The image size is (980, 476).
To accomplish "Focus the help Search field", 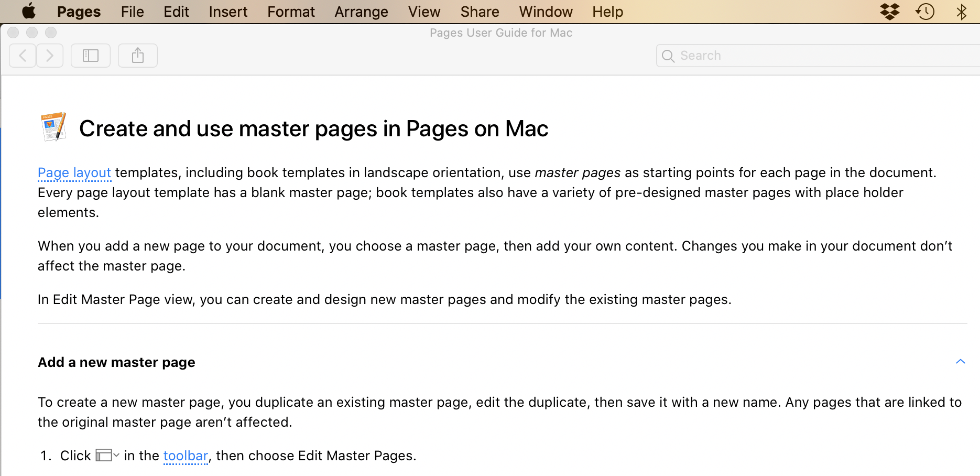I will click(x=818, y=56).
